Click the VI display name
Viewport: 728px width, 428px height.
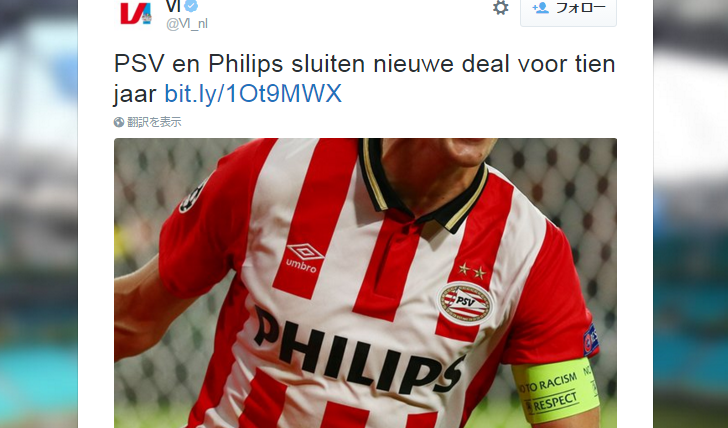[x=173, y=6]
